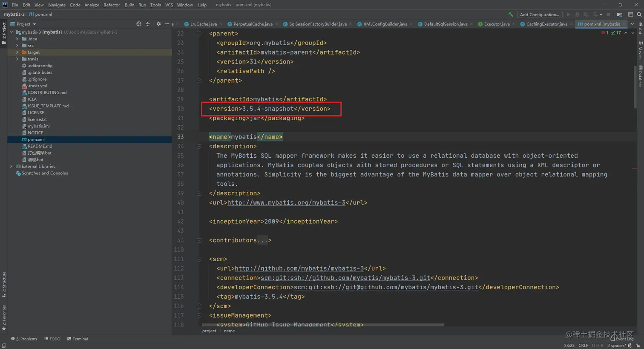The width and height of the screenshot is (644, 349).
Task: Click the Stop square icon in toolbar
Action: (608, 14)
